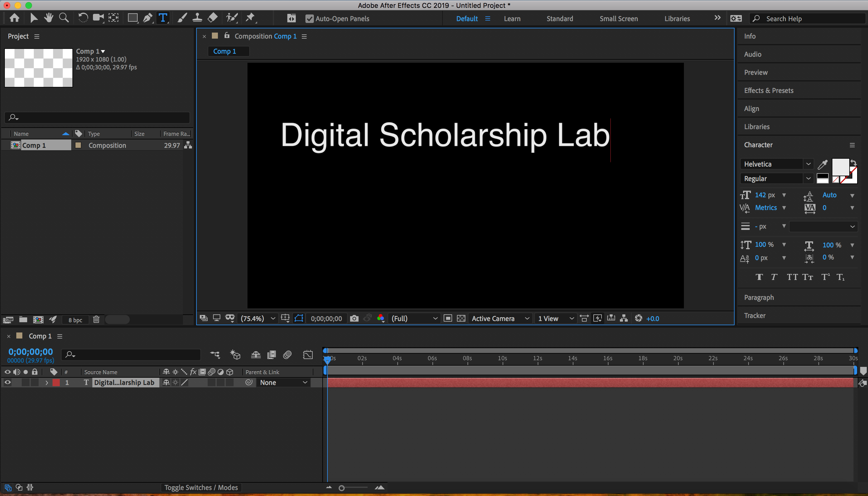
Task: Create a new folder in Project panel
Action: (x=23, y=320)
